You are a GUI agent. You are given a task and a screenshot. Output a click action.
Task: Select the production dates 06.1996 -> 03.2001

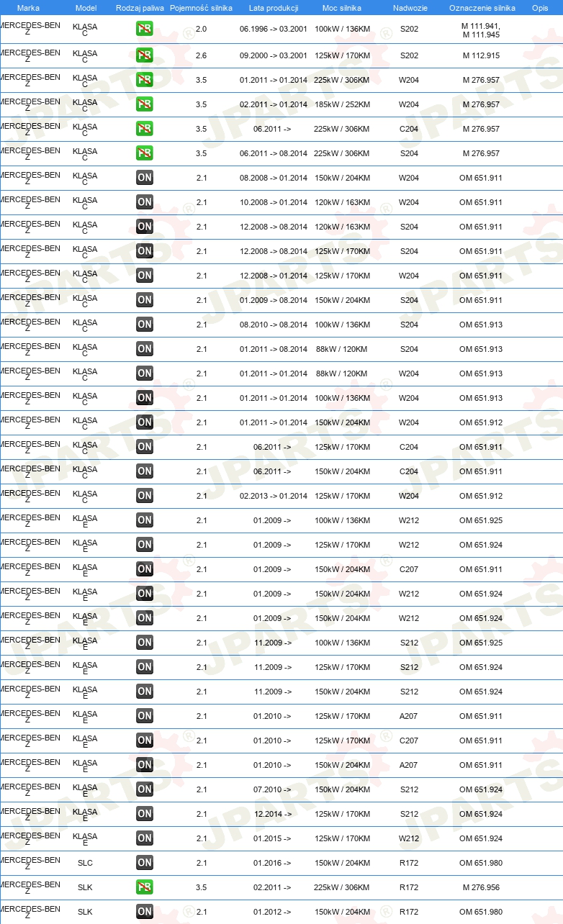pyautogui.click(x=274, y=30)
